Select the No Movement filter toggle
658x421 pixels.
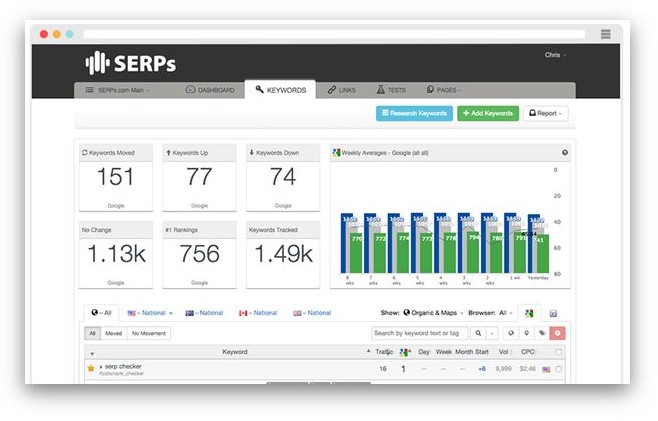click(x=149, y=333)
